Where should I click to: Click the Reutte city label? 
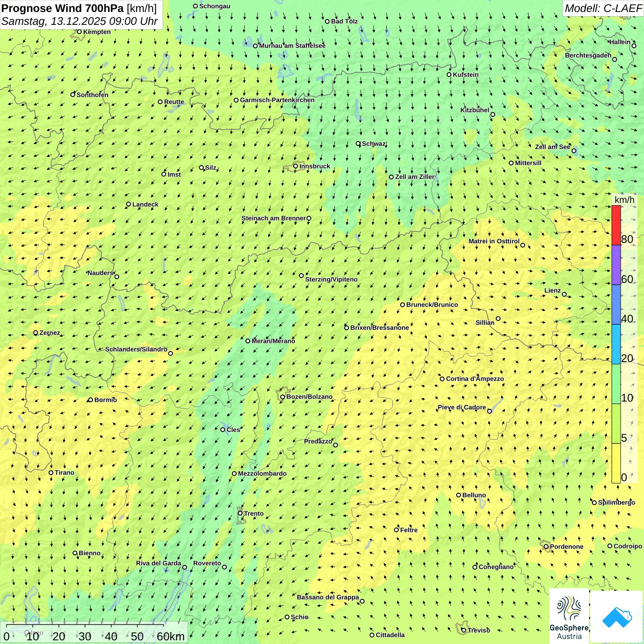tap(174, 102)
